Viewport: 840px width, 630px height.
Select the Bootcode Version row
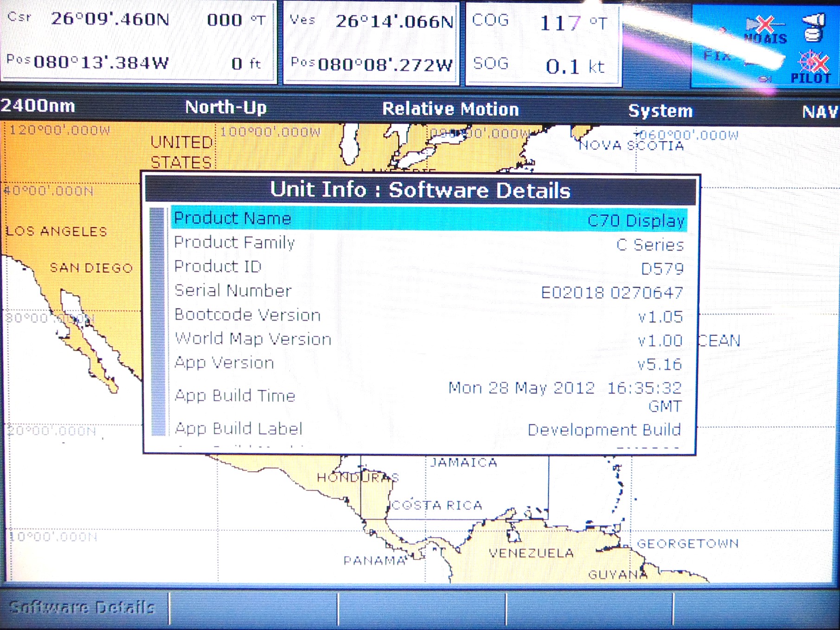pos(429,315)
